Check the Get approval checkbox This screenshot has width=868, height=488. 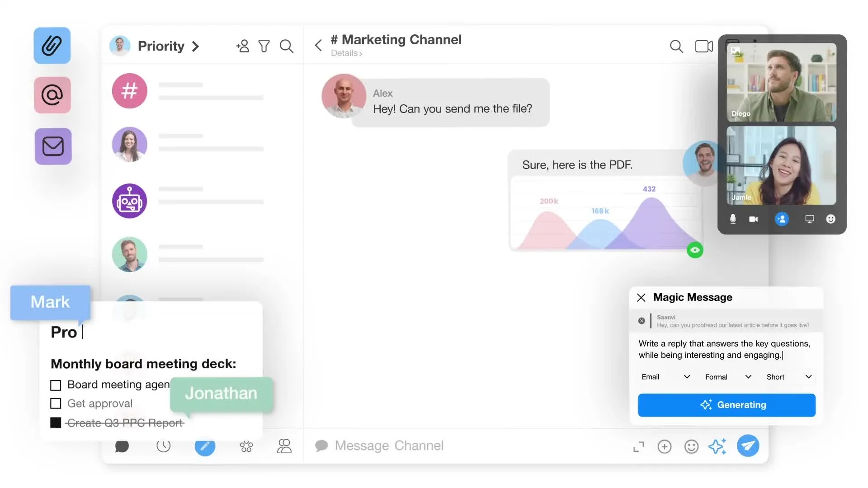pos(56,404)
